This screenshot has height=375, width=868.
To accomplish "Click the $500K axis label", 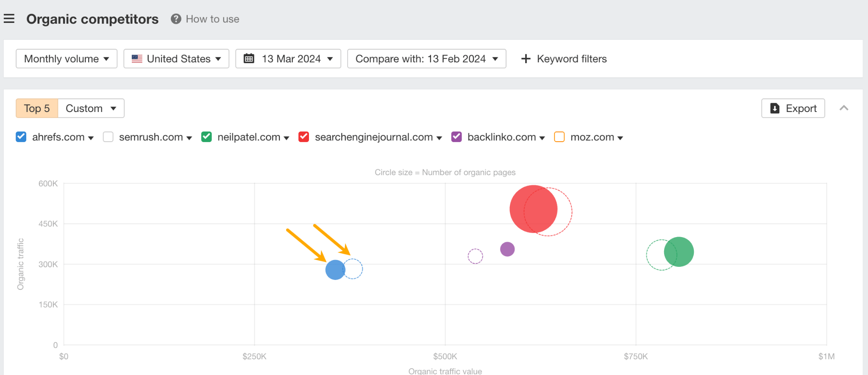I will 445,356.
